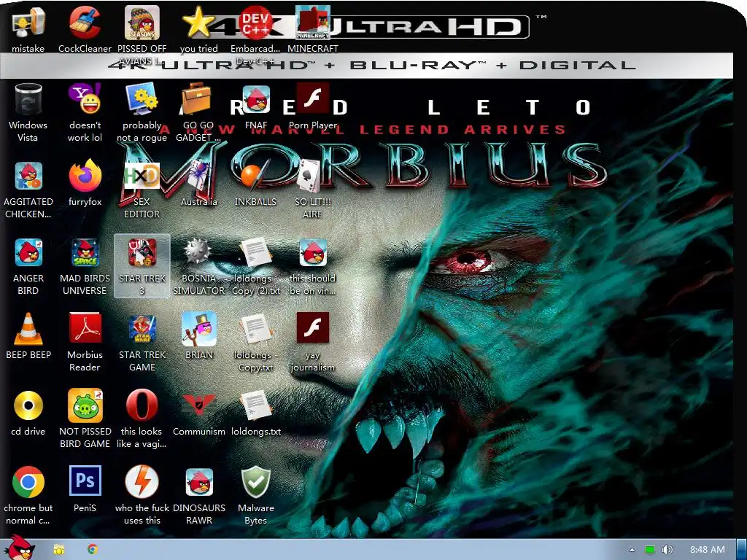Select the Communism eagle icon
This screenshot has width=747, height=560.
198,405
